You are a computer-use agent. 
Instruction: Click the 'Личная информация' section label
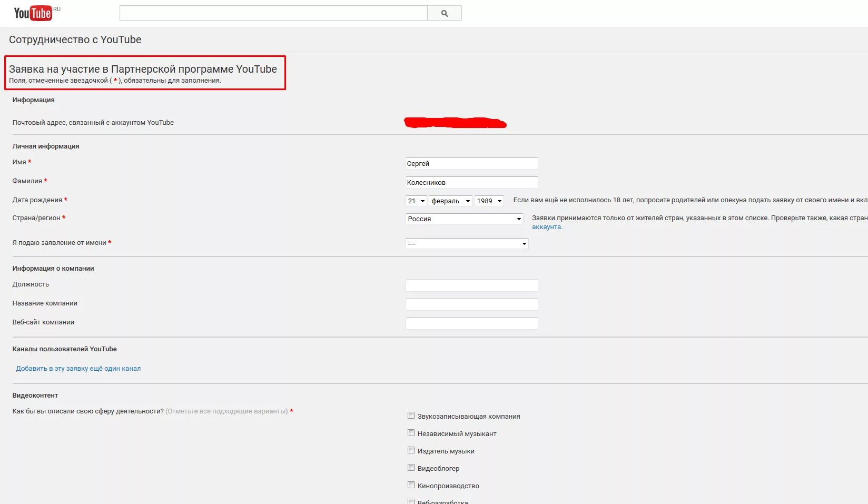(46, 146)
